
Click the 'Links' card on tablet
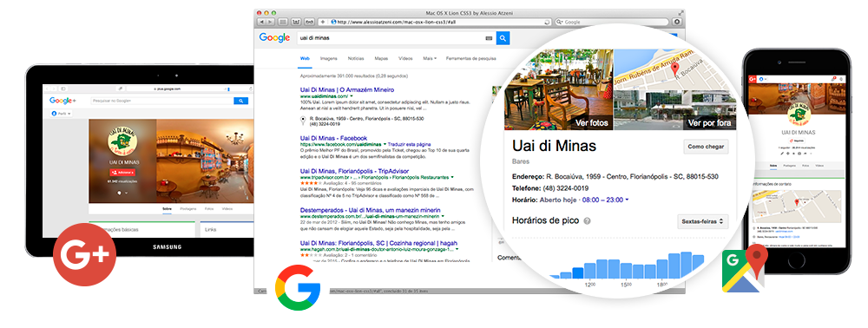click(227, 229)
